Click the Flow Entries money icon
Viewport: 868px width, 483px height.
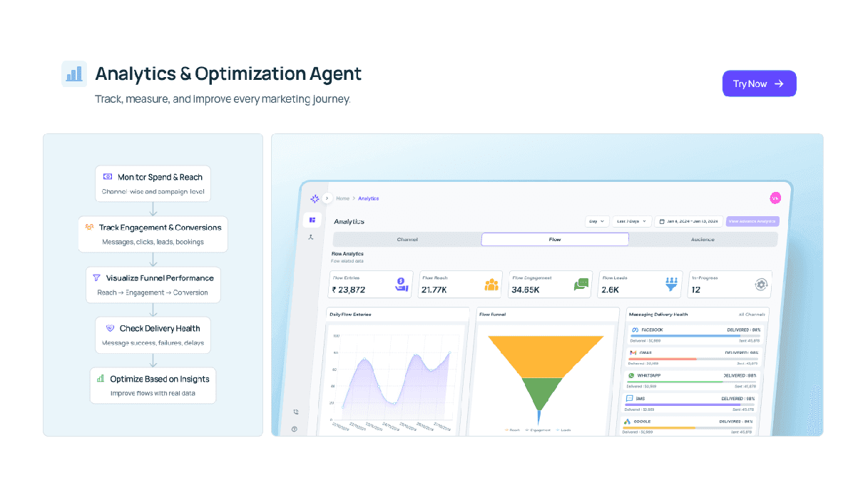pos(402,285)
